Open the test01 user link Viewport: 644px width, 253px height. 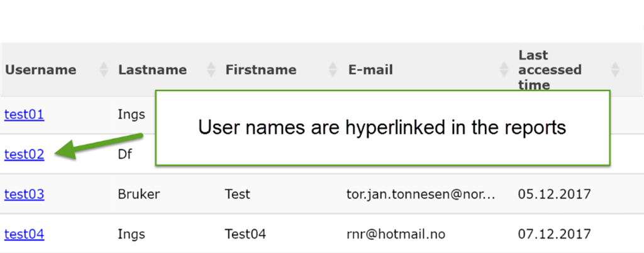point(24,114)
